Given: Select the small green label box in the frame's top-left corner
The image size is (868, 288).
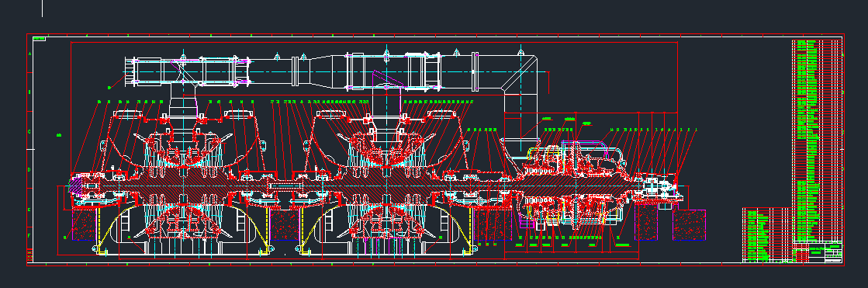Looking at the screenshot, I should [39, 39].
